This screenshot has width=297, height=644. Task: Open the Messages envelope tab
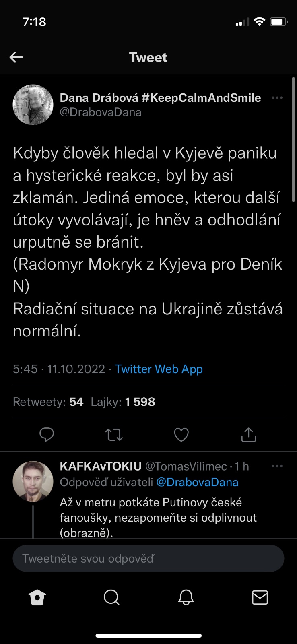pos(260,598)
